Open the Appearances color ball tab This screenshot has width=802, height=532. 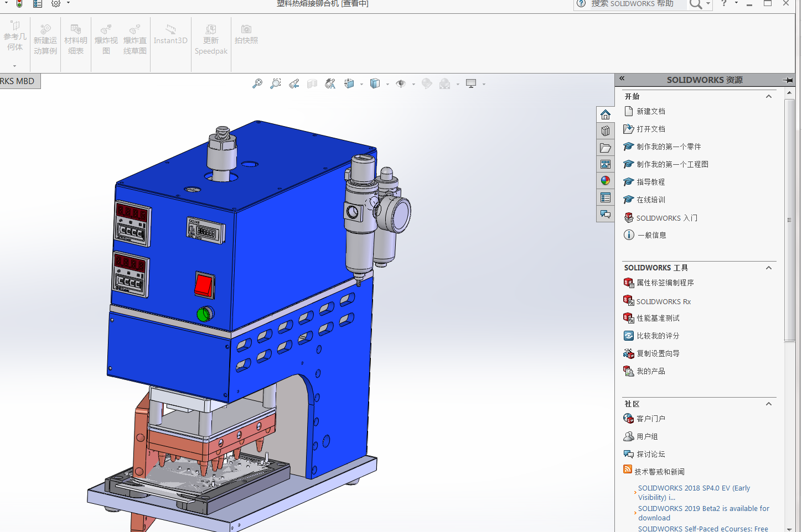tap(606, 181)
